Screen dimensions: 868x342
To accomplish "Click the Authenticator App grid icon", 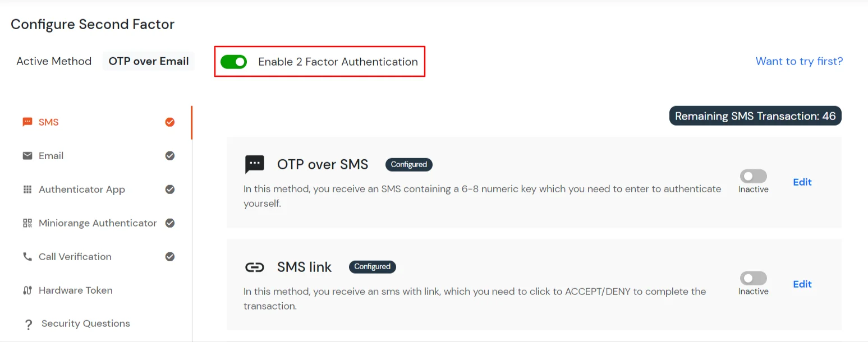I will (27, 190).
